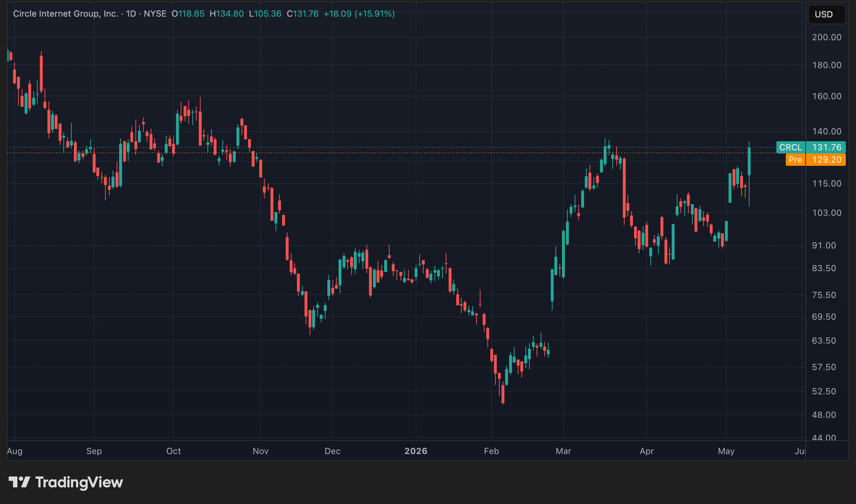Image resolution: width=856 pixels, height=504 pixels.
Task: Click the open value O118.85
Action: tap(188, 14)
